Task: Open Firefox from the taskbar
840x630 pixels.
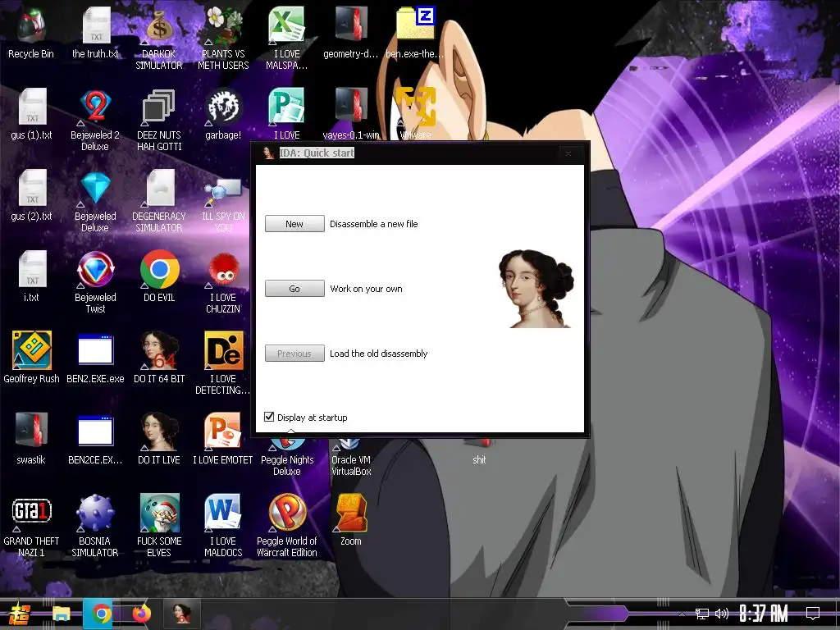Action: coord(141,614)
